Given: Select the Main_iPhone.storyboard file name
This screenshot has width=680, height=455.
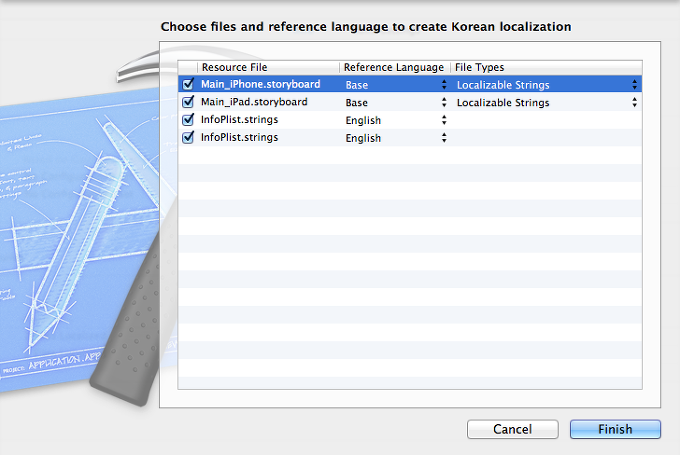Looking at the screenshot, I should 261,84.
